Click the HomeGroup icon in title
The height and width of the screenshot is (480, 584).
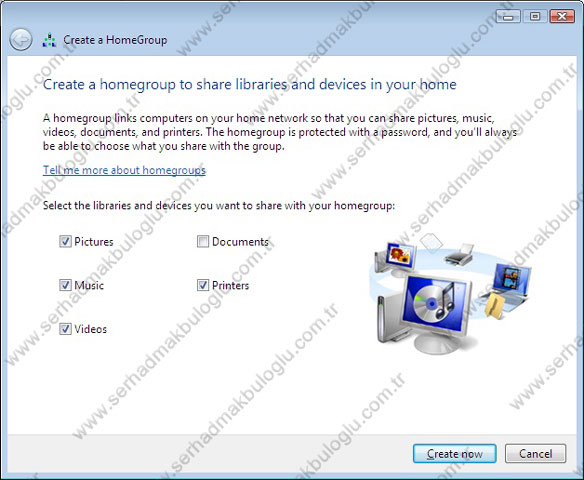coord(49,40)
